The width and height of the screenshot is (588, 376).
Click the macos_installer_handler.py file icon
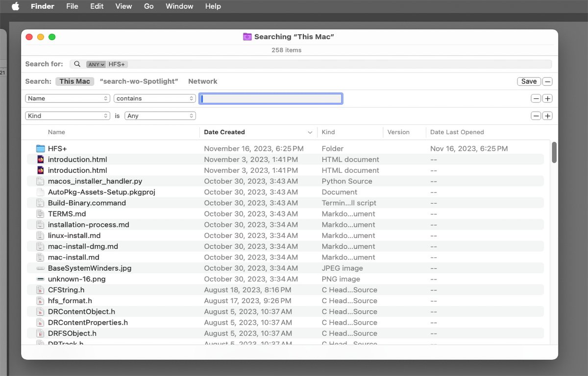[x=40, y=181]
